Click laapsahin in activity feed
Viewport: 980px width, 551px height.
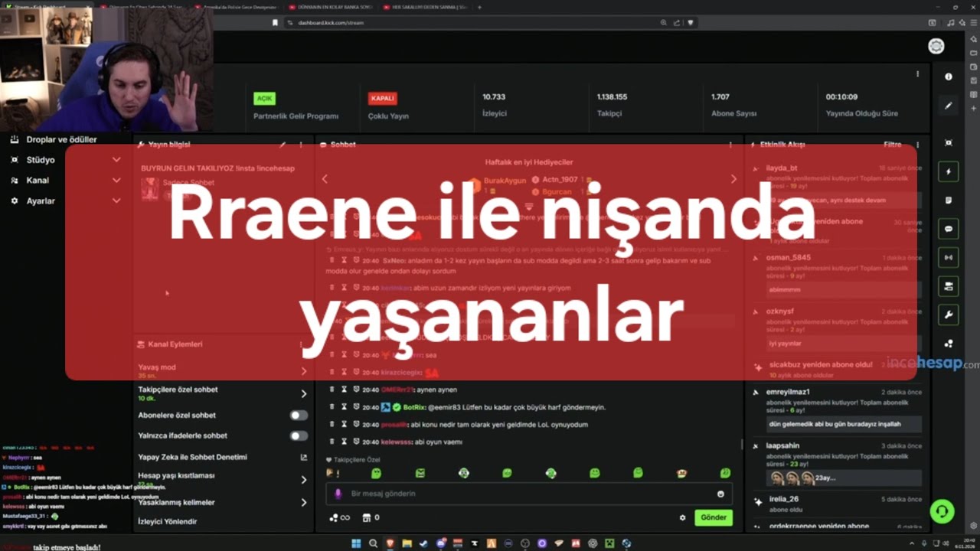click(x=782, y=445)
